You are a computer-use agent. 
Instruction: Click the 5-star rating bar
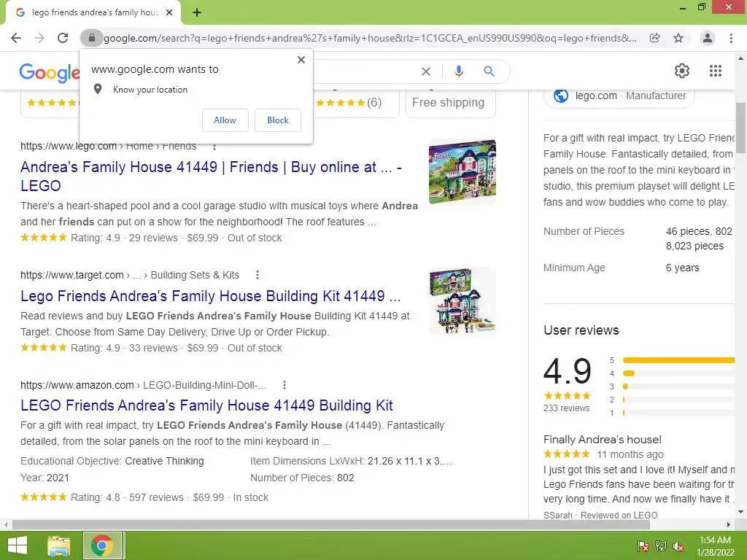coord(678,360)
